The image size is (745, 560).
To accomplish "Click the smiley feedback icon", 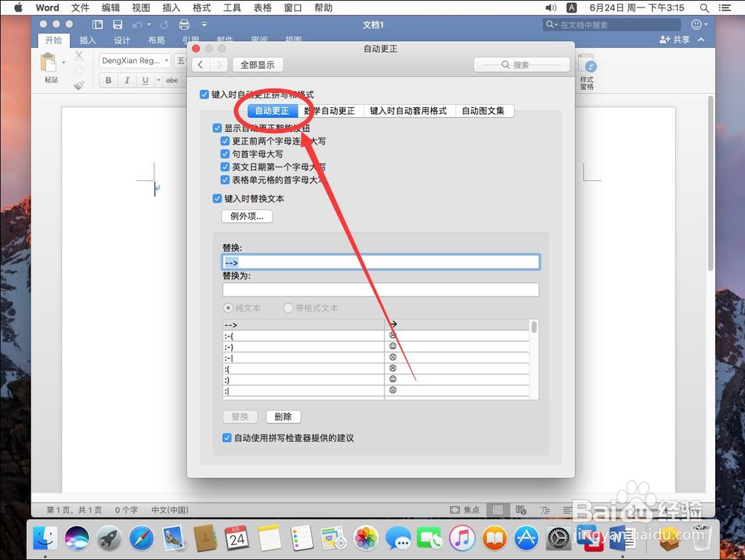I will coord(696,25).
